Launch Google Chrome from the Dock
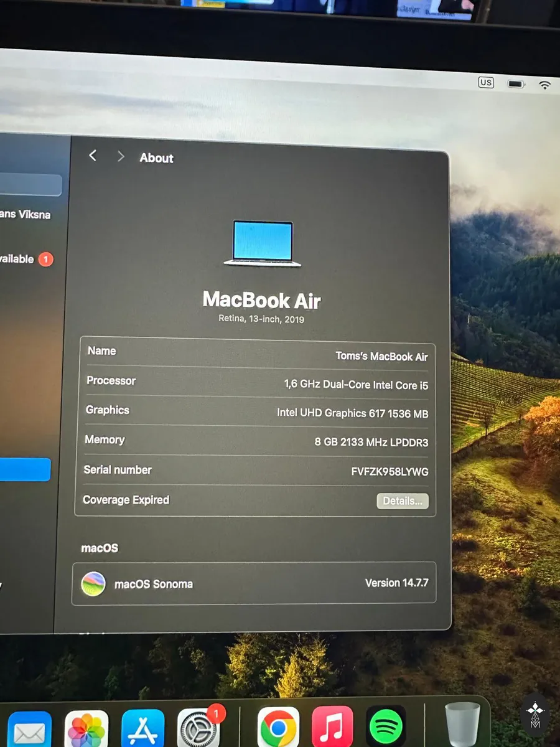 pos(278,727)
